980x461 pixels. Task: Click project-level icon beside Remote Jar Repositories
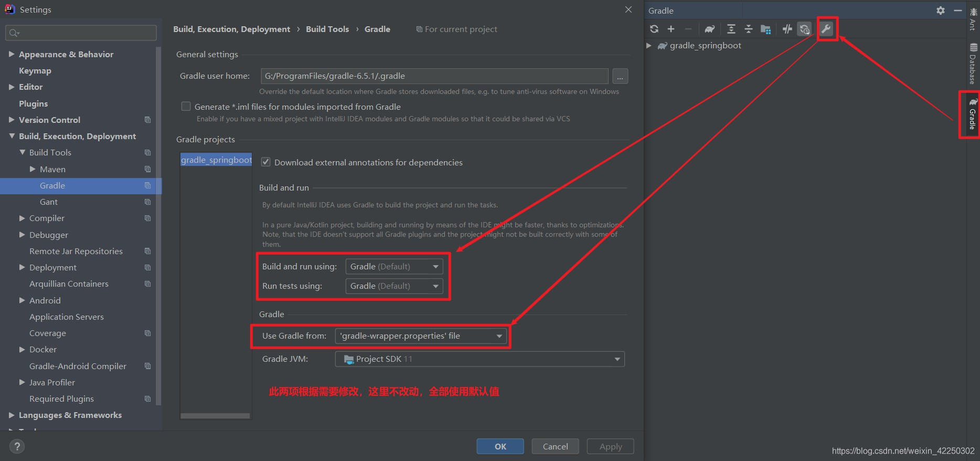click(x=147, y=251)
